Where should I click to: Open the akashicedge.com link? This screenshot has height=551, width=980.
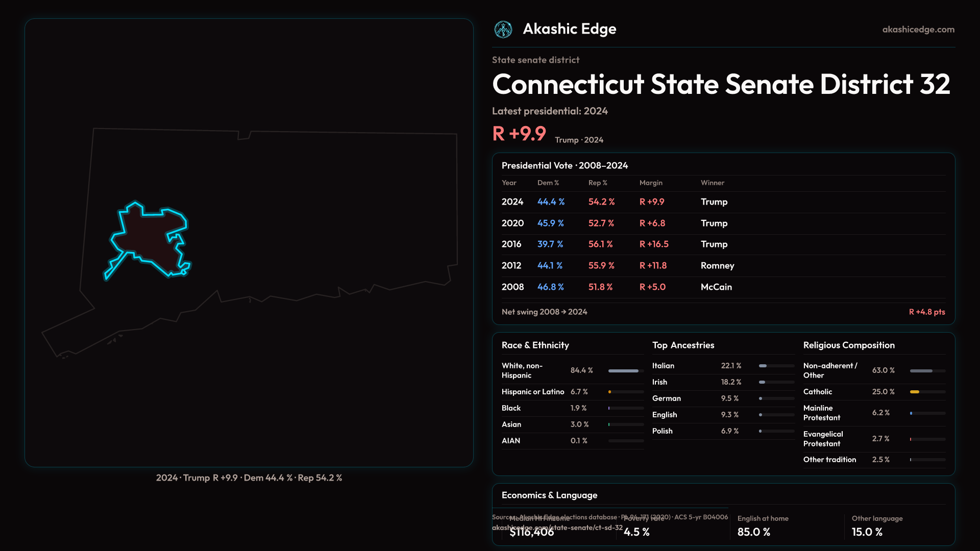click(918, 30)
